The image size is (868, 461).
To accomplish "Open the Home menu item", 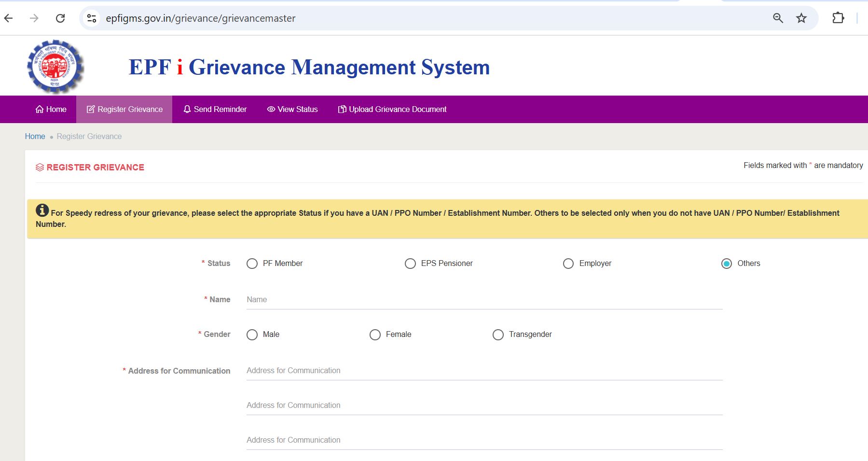I will click(x=51, y=110).
